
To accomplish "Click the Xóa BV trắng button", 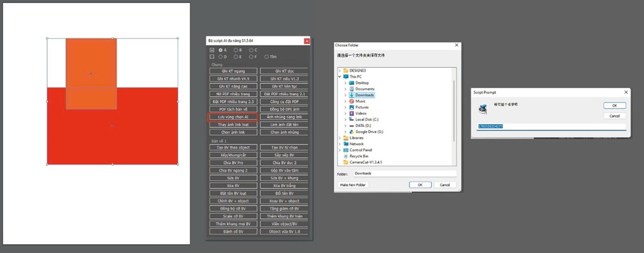I will pyautogui.click(x=284, y=186).
